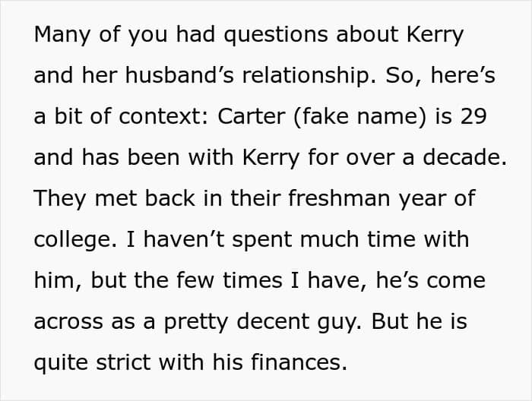Click the word "finances" at the end
The height and width of the screenshot is (401, 532).
pyautogui.click(x=296, y=362)
